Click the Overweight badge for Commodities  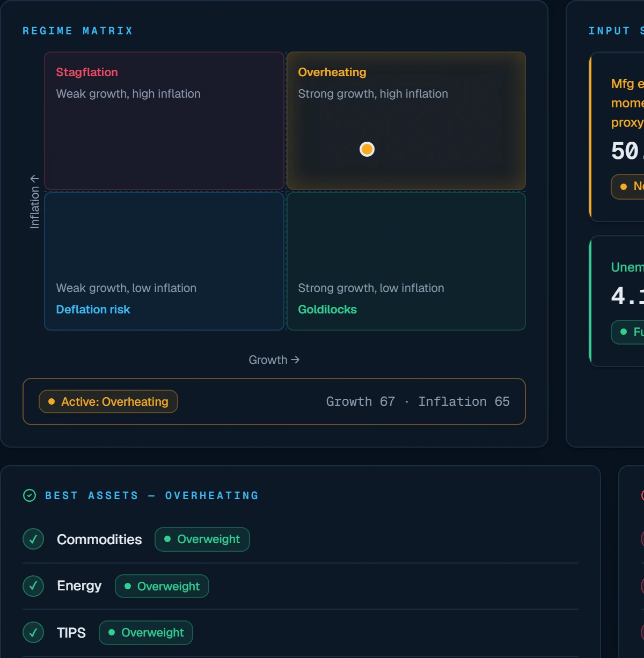(x=202, y=539)
